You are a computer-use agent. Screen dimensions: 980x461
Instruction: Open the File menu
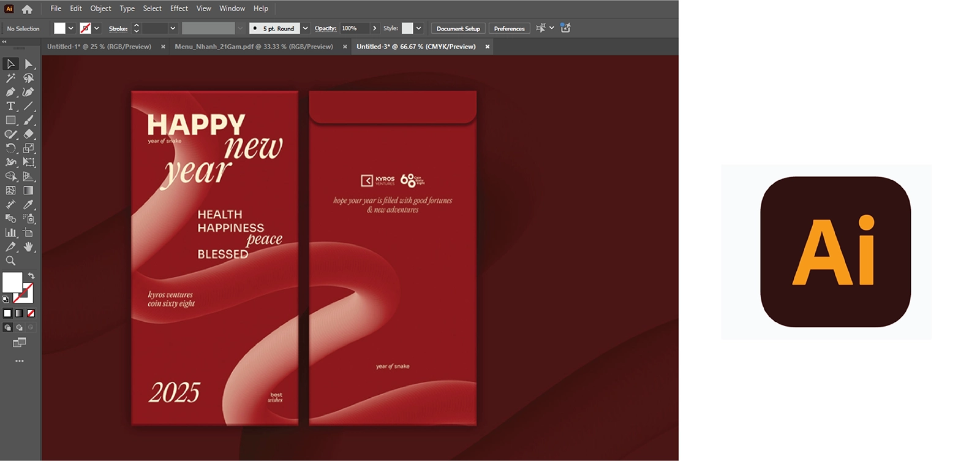(x=56, y=9)
